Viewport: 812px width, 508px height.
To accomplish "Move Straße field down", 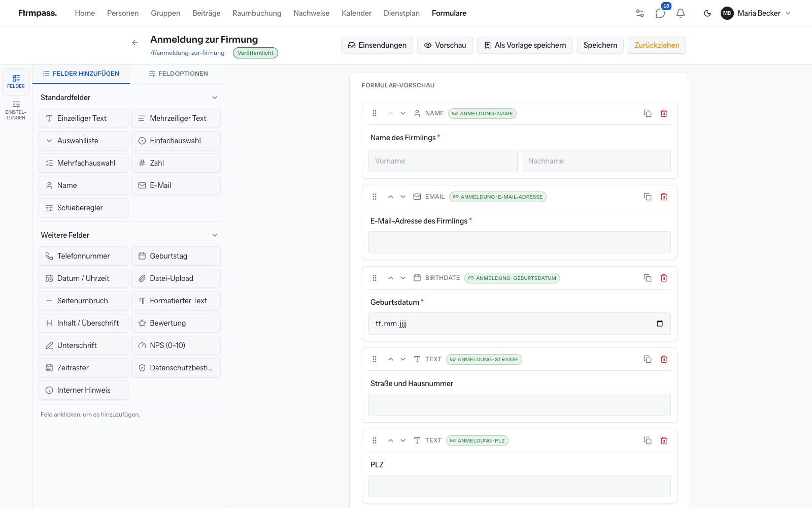I will pyautogui.click(x=403, y=359).
